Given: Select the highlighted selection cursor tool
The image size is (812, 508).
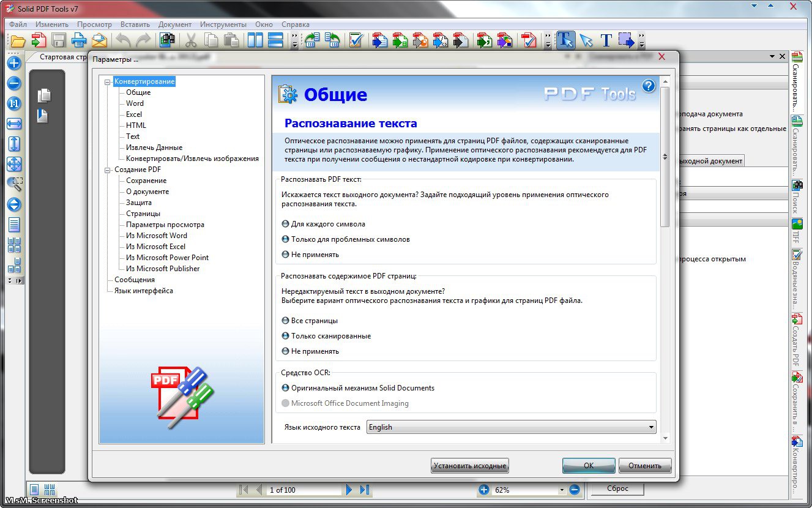Looking at the screenshot, I should click(x=565, y=40).
